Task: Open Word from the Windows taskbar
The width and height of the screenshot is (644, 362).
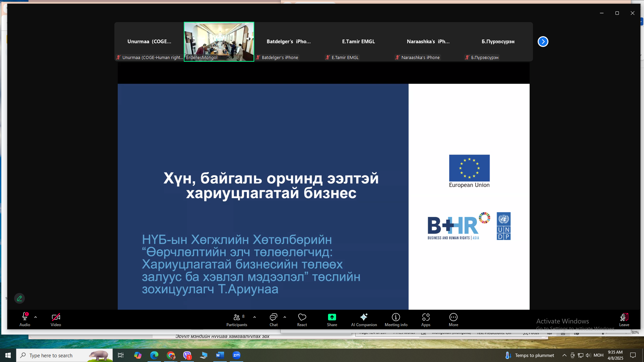Action: pos(220,355)
